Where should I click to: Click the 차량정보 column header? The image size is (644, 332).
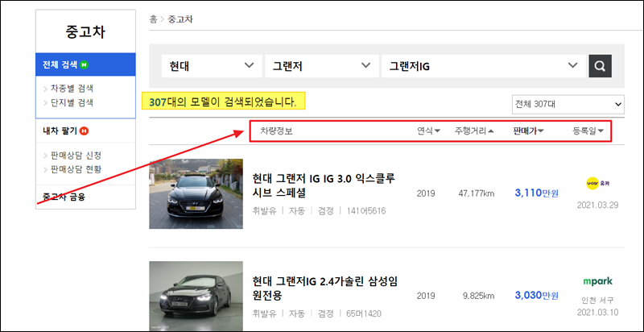click(276, 131)
